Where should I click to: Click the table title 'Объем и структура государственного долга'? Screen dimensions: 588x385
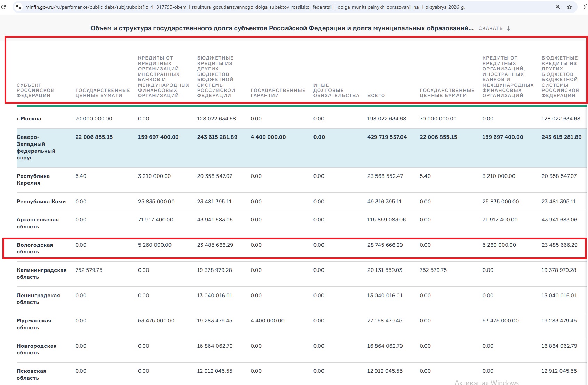pos(282,28)
